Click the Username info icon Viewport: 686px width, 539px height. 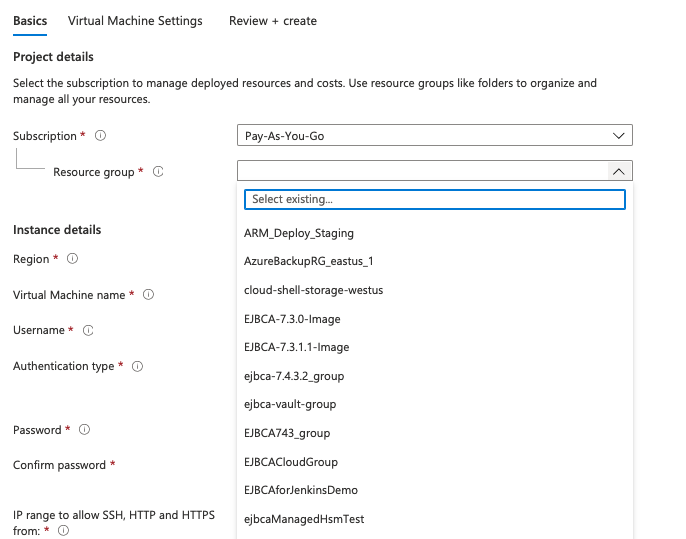pos(88,330)
